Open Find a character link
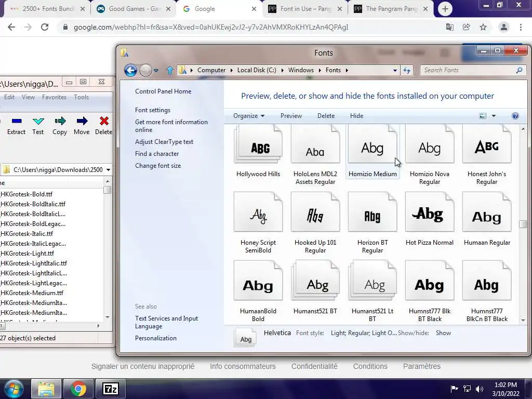532x399 pixels. coord(157,154)
